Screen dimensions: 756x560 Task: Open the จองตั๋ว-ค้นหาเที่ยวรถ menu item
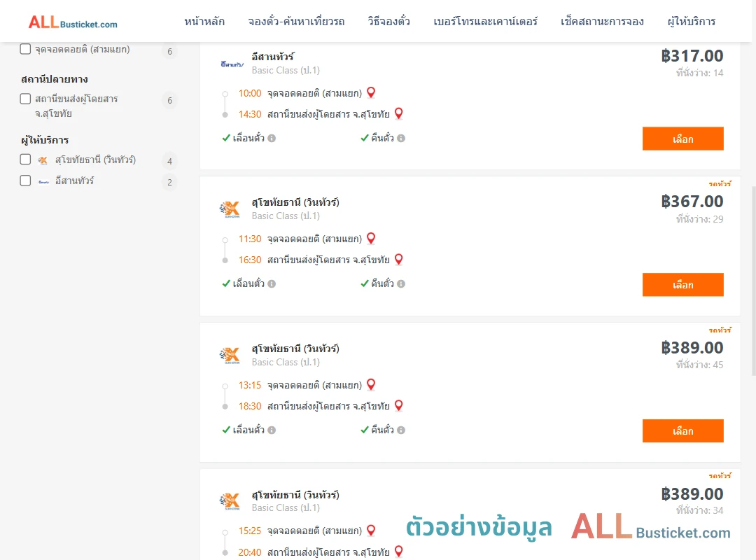pos(297,22)
